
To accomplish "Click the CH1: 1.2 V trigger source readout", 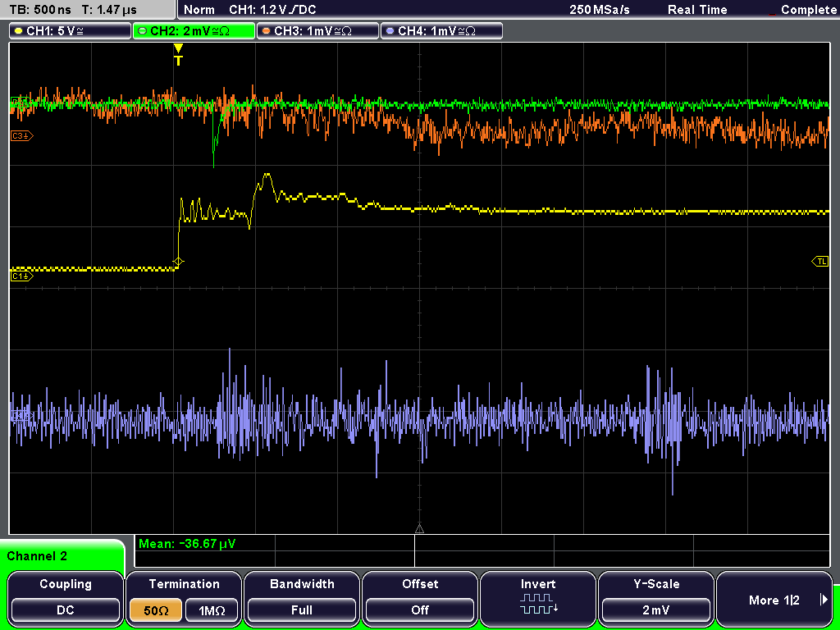I will point(272,10).
